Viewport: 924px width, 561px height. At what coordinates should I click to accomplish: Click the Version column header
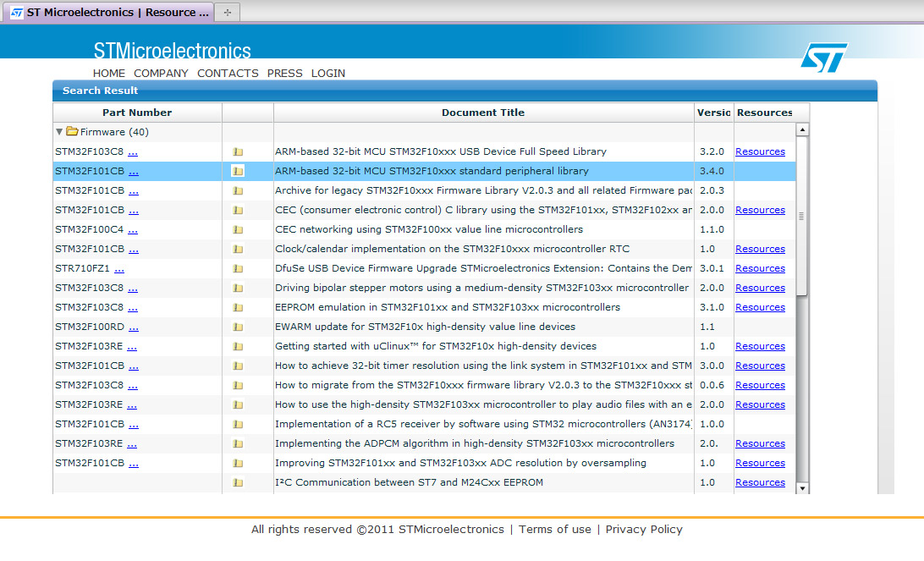coord(713,113)
